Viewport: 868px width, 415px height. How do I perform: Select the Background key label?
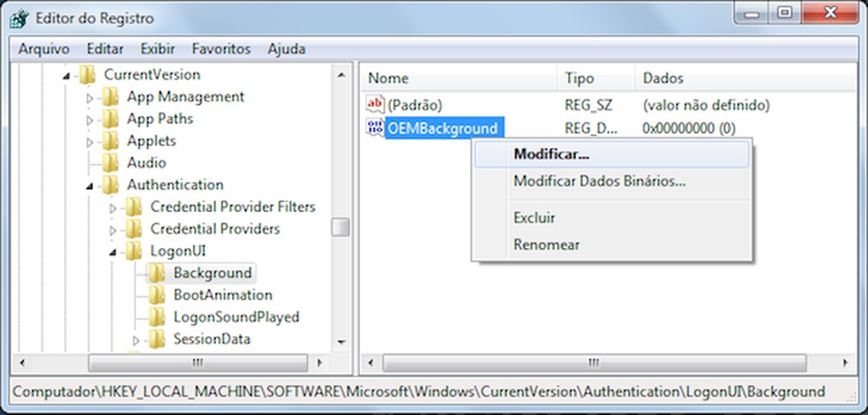[213, 273]
